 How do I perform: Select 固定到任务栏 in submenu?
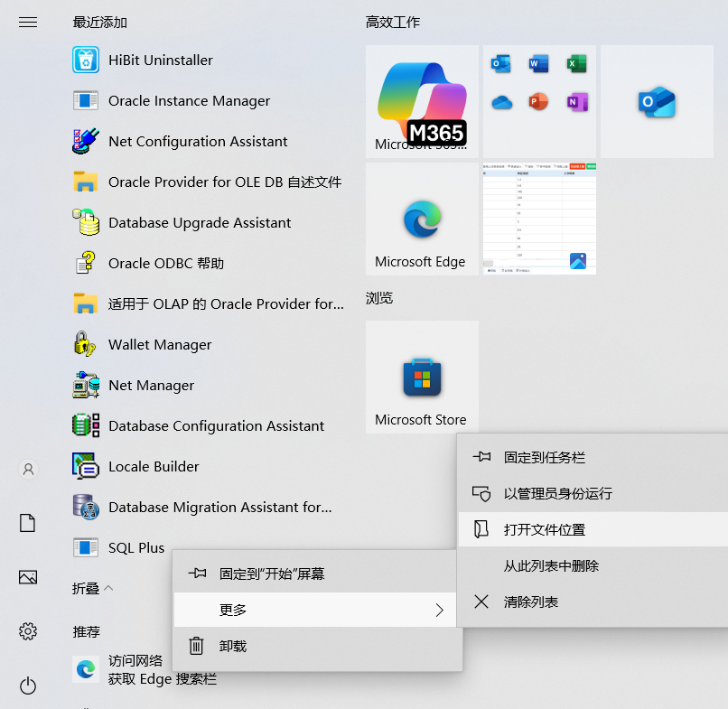593,457
